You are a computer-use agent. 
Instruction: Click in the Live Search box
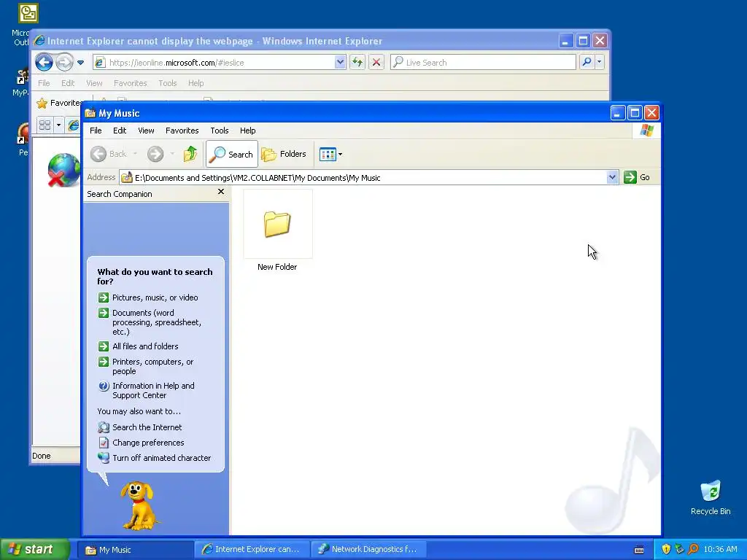click(483, 63)
